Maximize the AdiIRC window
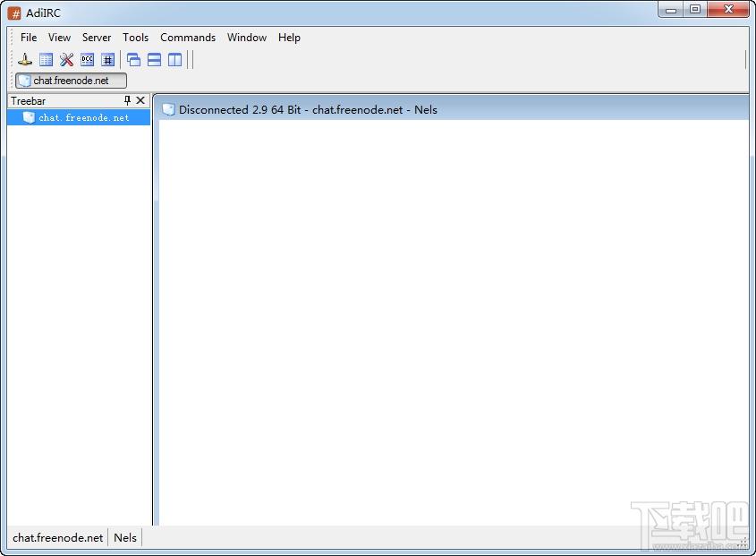Screen dimensions: 756x556 click(x=695, y=10)
